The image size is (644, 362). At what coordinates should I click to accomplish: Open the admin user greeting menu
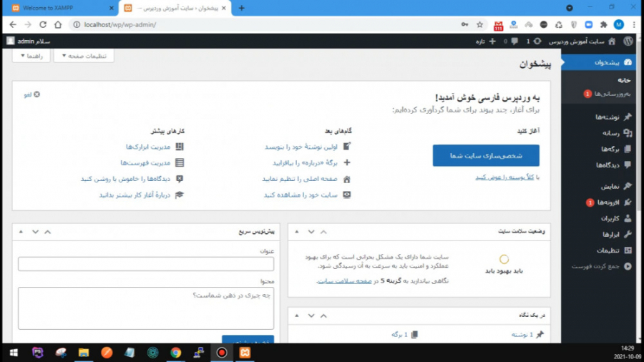[x=29, y=41]
